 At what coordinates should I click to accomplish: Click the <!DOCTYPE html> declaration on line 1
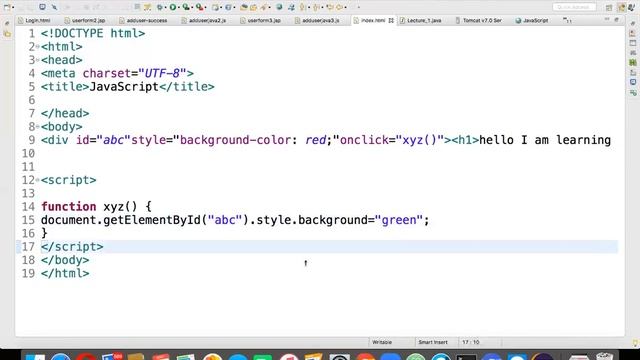click(x=93, y=33)
